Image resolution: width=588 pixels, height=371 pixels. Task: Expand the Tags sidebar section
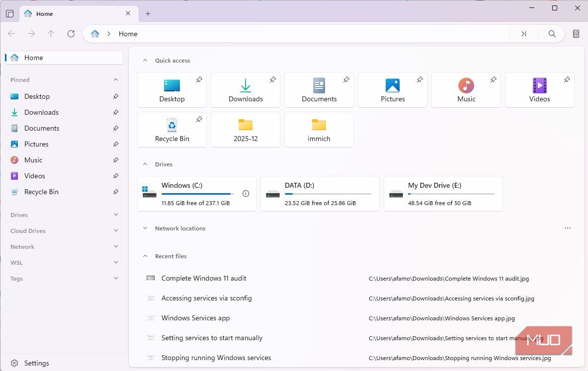(116, 279)
